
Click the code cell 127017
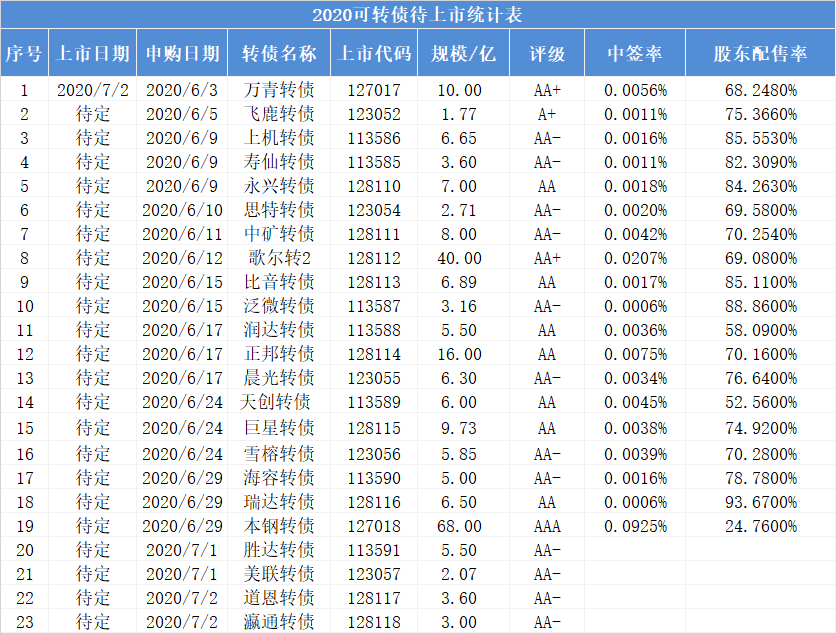pos(374,90)
